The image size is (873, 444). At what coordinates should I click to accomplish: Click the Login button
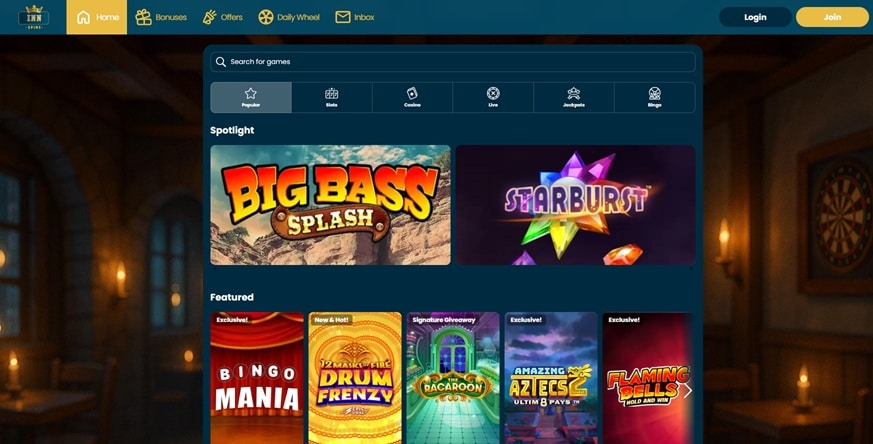click(755, 17)
